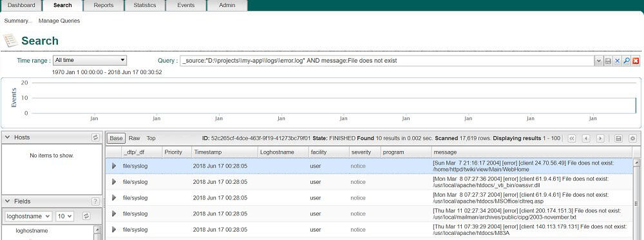This screenshot has height=240, width=644.
Task: Switch results to Base view
Action: pos(116,138)
